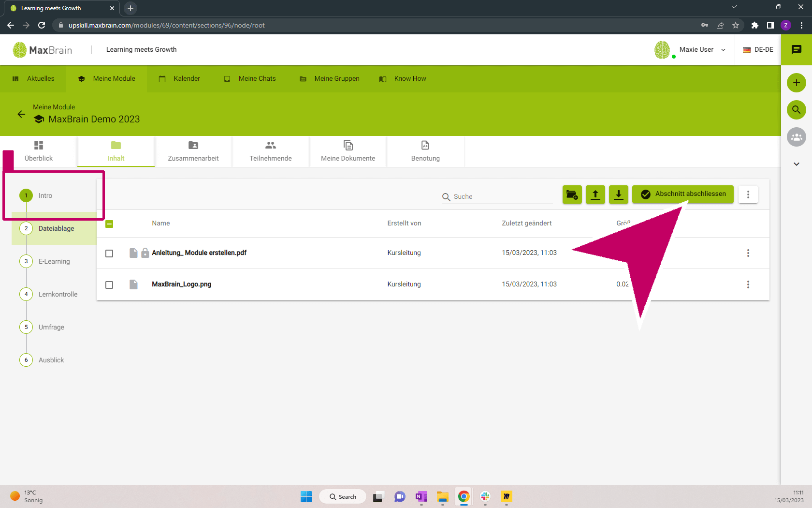The height and width of the screenshot is (508, 812).
Task: Switch to the Teilnehmende tab
Action: point(271,151)
